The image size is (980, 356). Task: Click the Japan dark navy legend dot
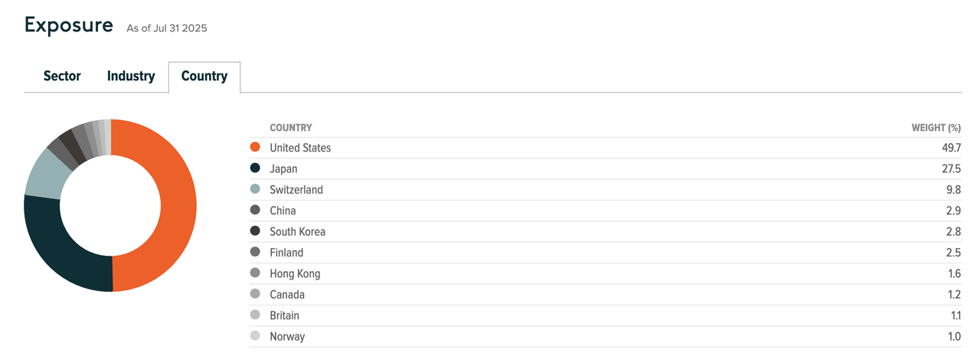(x=256, y=168)
